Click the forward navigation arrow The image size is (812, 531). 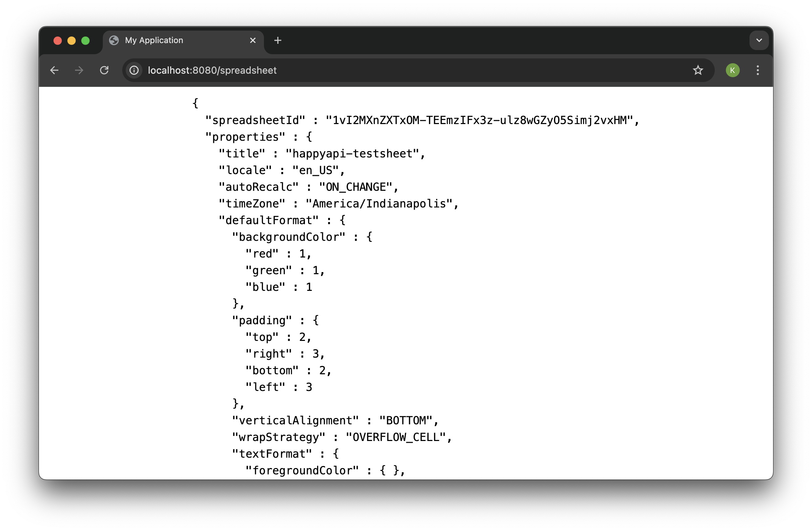pos(79,70)
